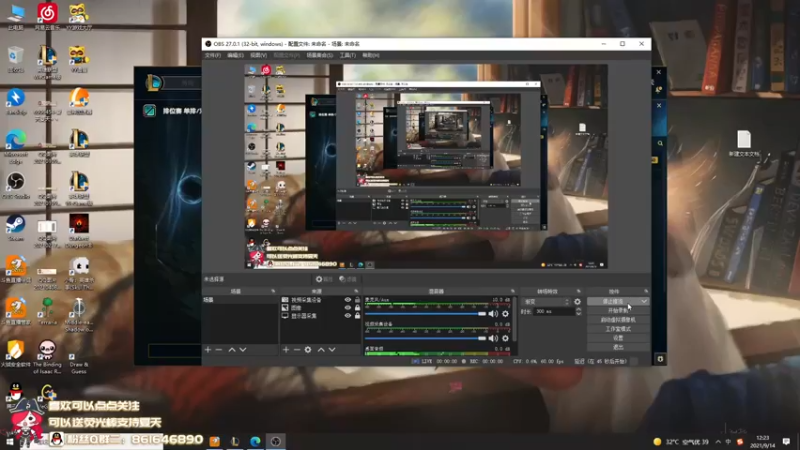Click the OBS icon in the taskbar

coord(276,441)
